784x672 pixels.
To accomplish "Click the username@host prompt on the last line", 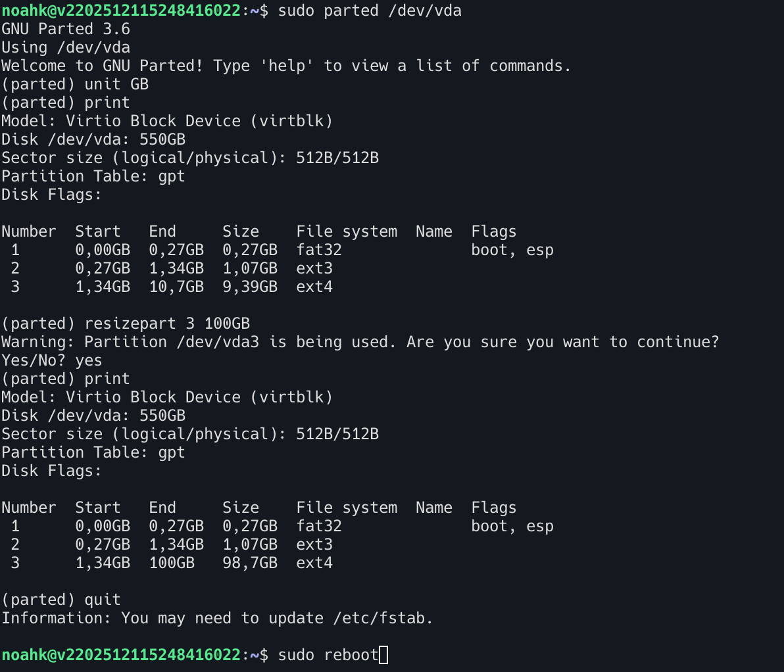I will [121, 655].
